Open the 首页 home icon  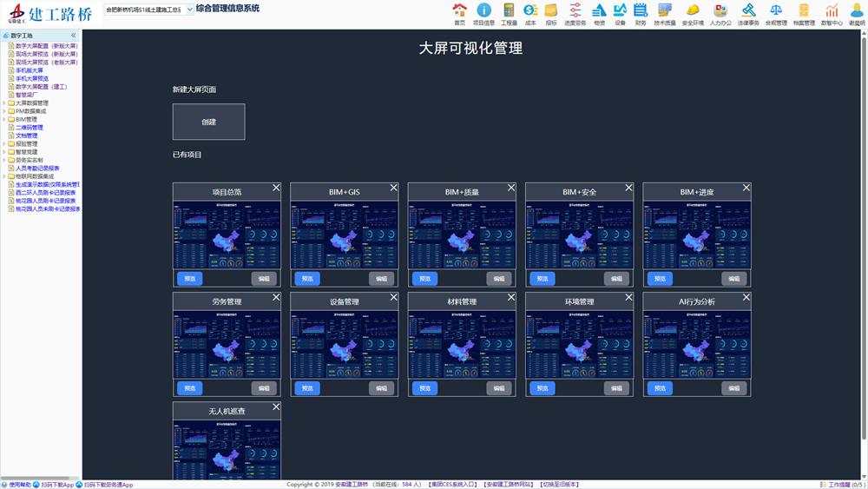[x=460, y=10]
